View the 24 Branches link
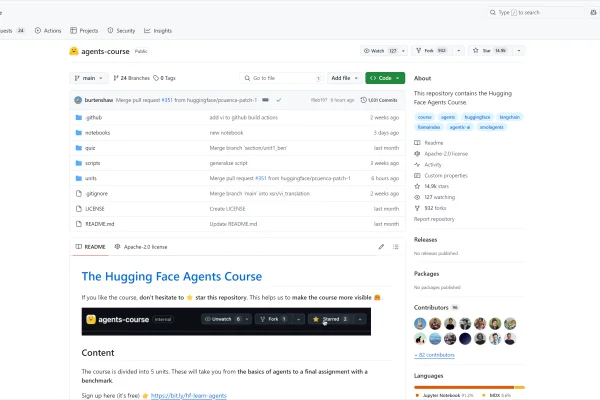This screenshot has width=600, height=400. pos(132,78)
